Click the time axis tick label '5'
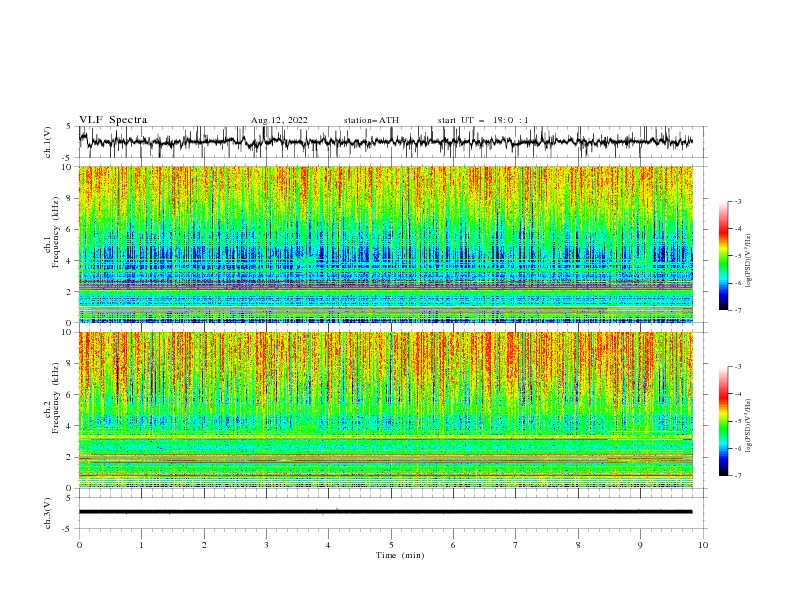Viewport: 792px width, 612px height. (x=391, y=545)
